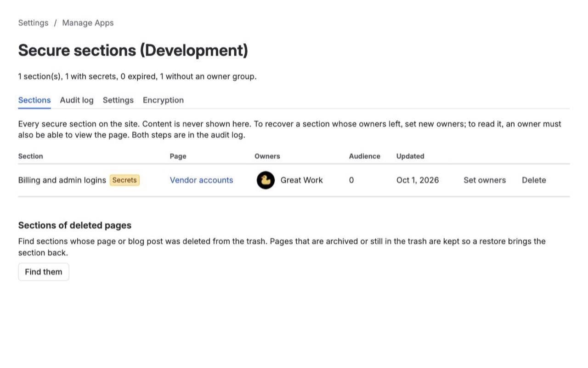Click the Audience column header
This screenshot has height=368, width=588.
(365, 156)
